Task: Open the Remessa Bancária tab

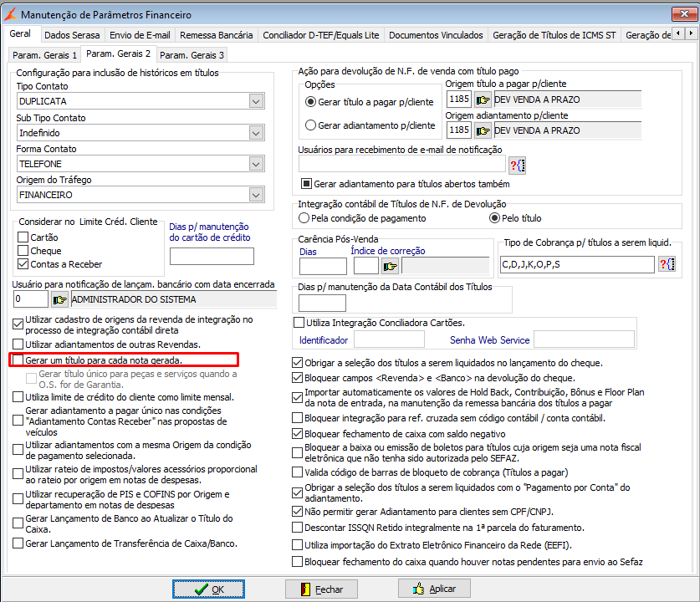Action: click(x=216, y=35)
